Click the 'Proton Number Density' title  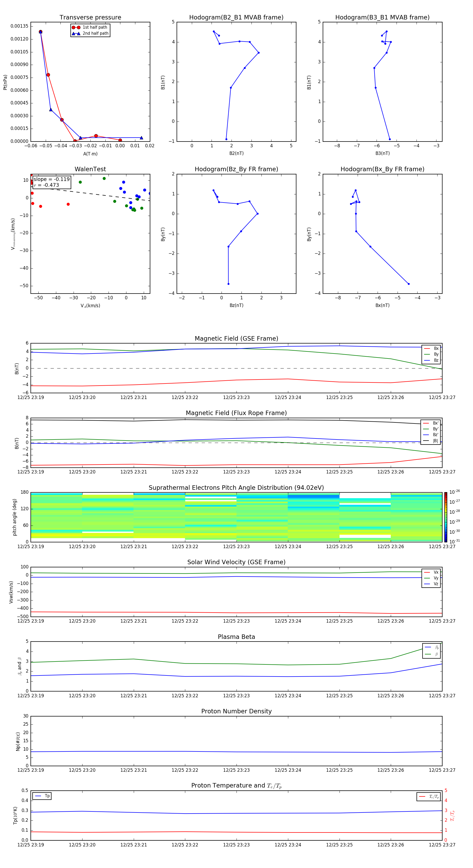coord(236,711)
